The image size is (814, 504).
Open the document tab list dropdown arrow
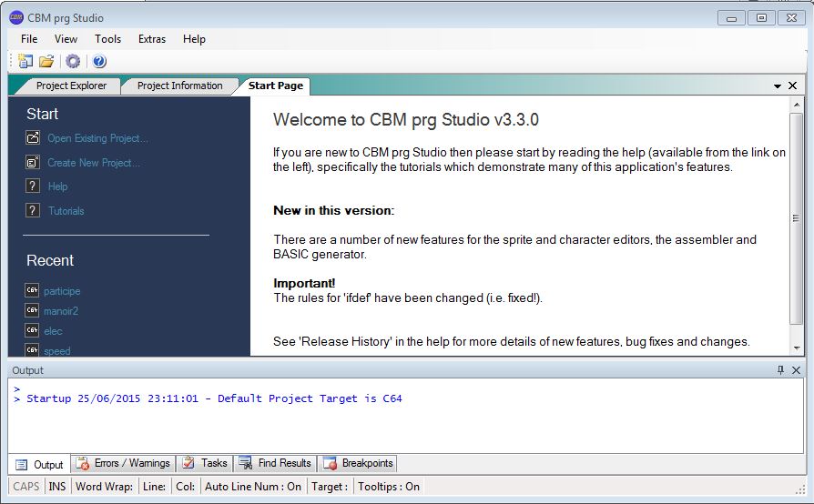tap(778, 86)
